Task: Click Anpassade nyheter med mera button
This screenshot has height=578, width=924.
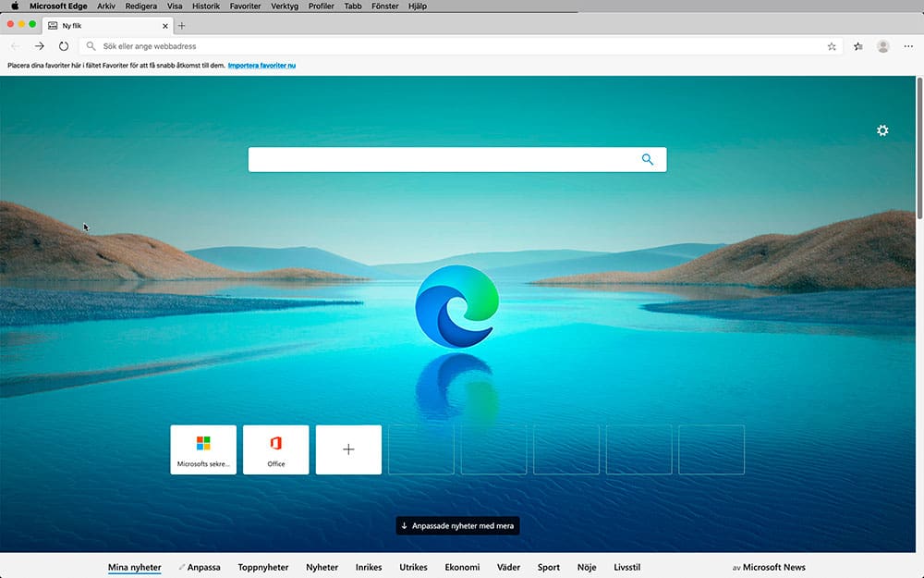Action: (457, 525)
